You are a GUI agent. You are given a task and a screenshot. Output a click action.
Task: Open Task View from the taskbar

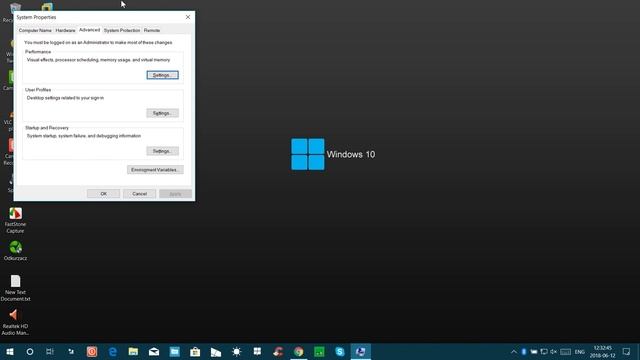pos(50,351)
